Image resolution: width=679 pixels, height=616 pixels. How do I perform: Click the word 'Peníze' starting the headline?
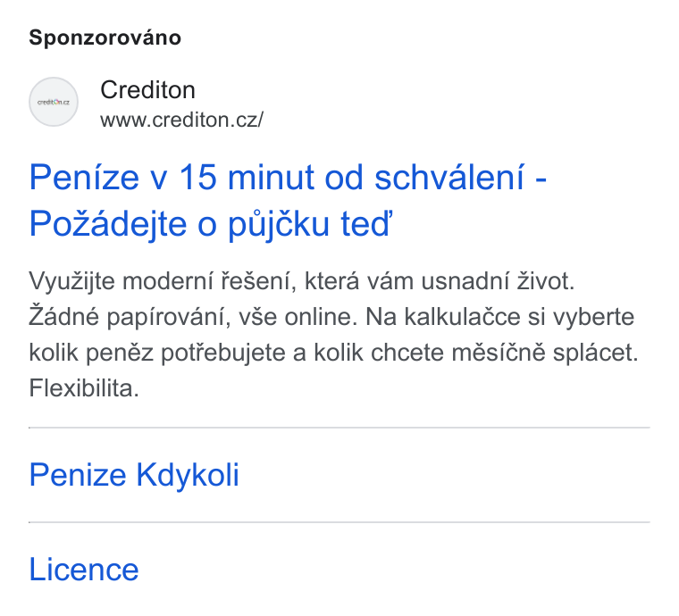[x=84, y=178]
